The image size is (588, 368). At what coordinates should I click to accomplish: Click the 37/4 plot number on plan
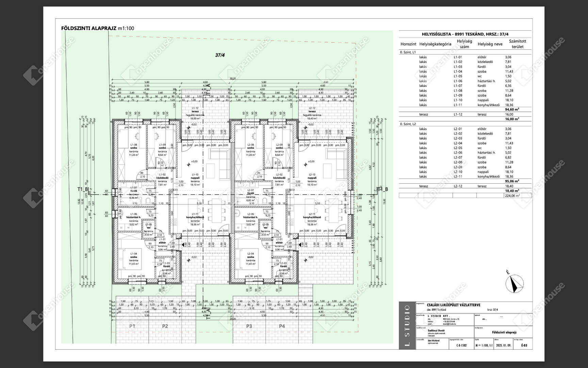[x=220, y=55]
